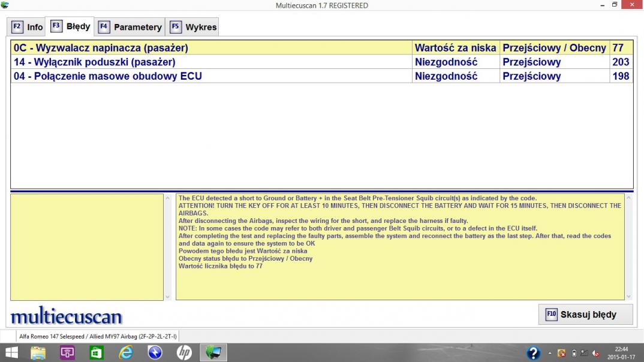Viewport: 644px width, 362px height.
Task: Click the up arrow of left panel scrollbar
Action: tap(167, 198)
